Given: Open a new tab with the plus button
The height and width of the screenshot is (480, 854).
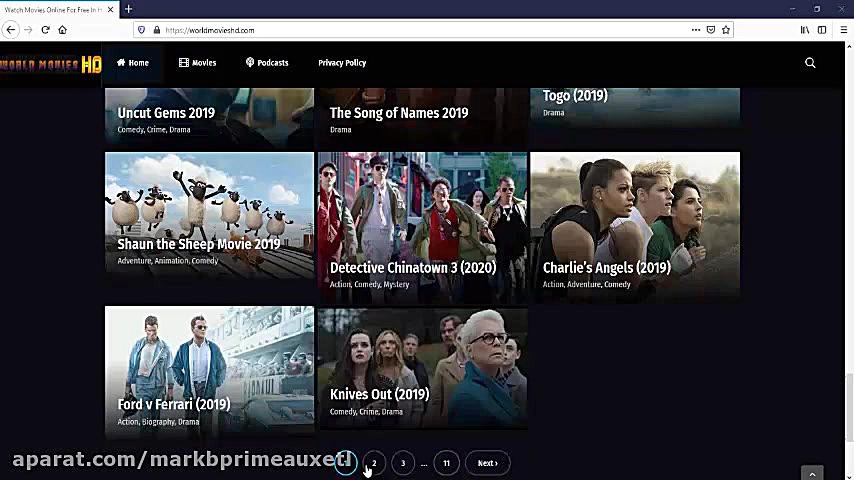Looking at the screenshot, I should tap(129, 9).
